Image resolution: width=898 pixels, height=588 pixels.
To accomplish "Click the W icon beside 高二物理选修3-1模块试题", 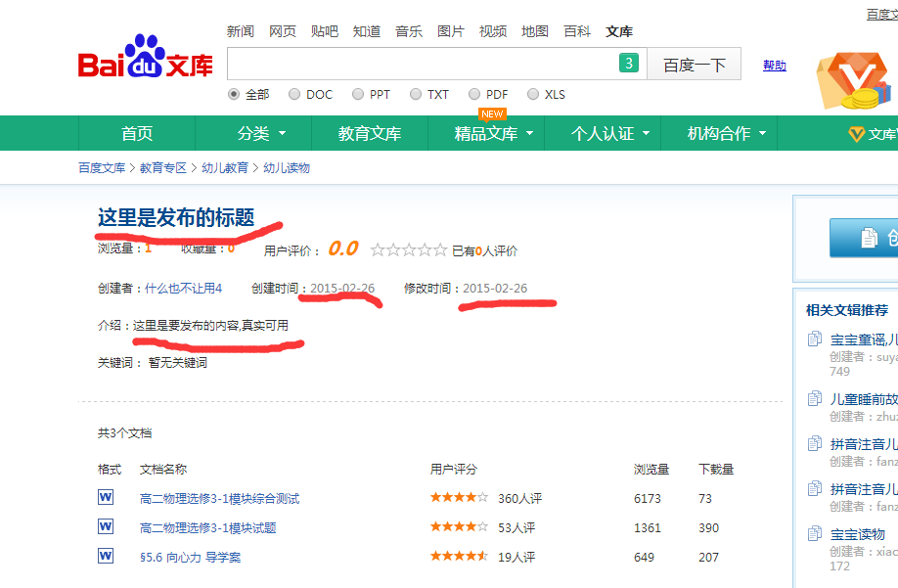I will pyautogui.click(x=105, y=526).
